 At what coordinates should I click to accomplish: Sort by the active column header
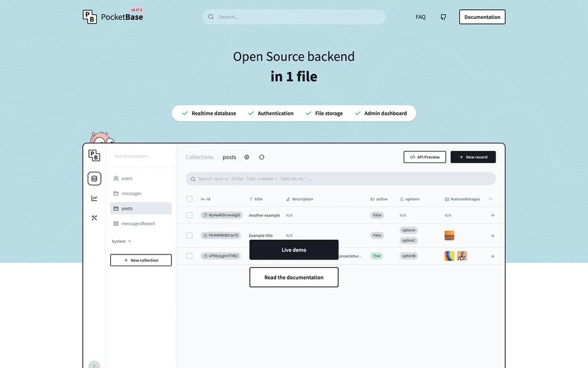click(379, 199)
